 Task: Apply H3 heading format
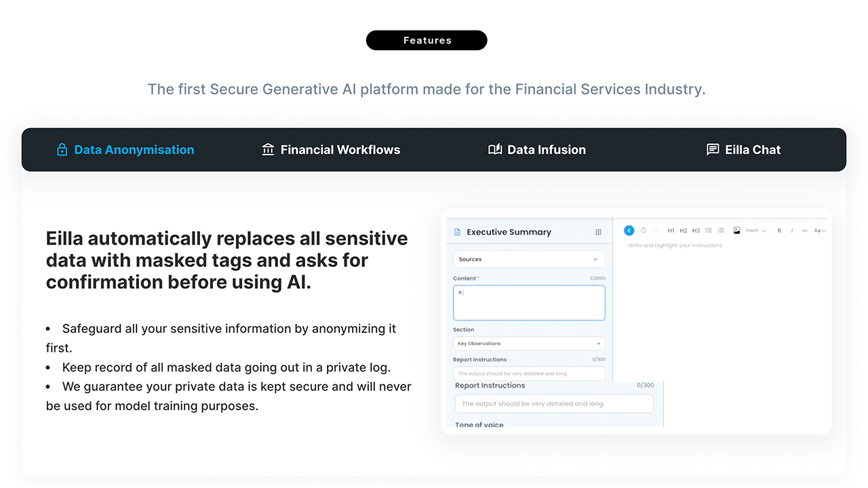tap(696, 230)
